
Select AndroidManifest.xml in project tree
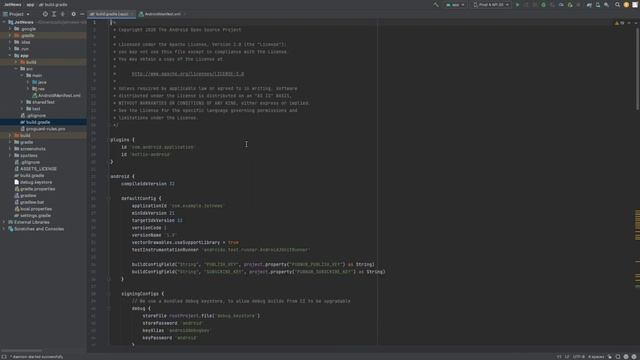point(57,96)
